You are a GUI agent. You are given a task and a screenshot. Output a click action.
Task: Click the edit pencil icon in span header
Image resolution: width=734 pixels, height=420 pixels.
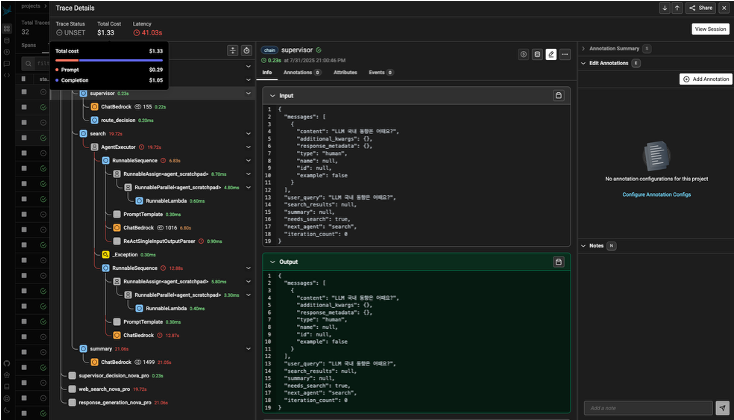click(x=551, y=53)
